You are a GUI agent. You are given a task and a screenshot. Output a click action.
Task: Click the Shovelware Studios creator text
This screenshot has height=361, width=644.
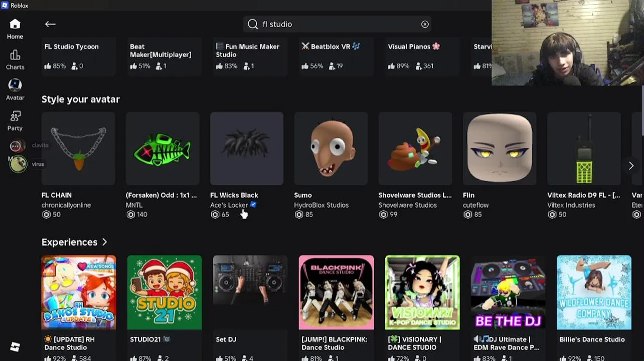(x=408, y=205)
